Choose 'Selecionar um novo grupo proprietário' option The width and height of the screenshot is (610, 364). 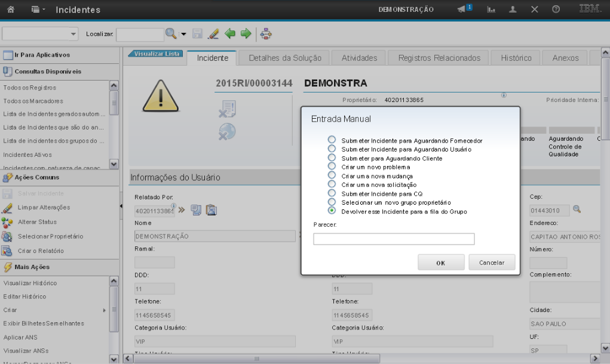(332, 202)
